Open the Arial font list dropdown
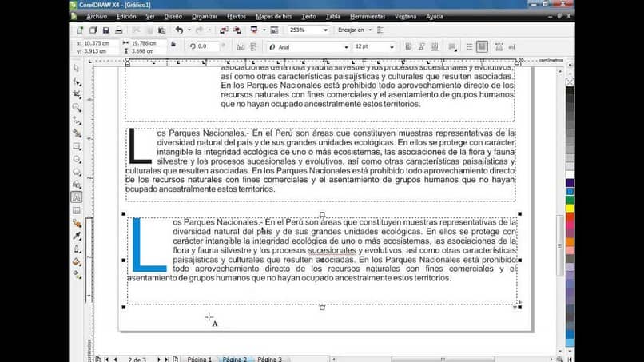 click(x=346, y=47)
